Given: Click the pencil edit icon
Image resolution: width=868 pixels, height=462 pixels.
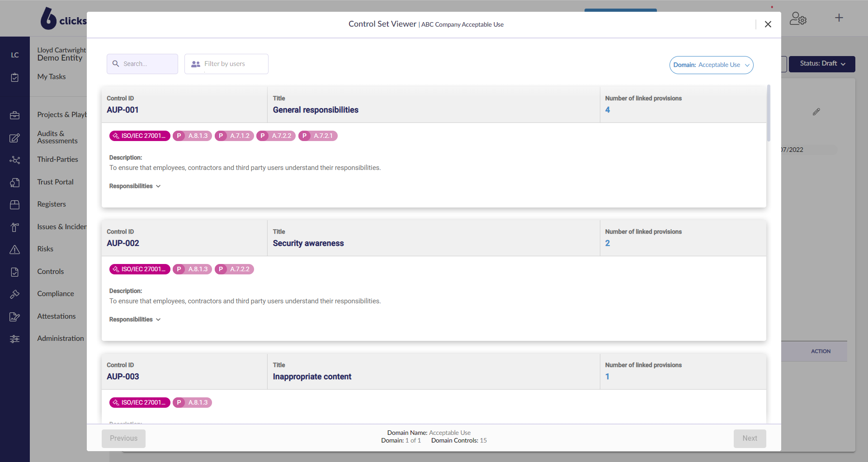Looking at the screenshot, I should (x=816, y=112).
